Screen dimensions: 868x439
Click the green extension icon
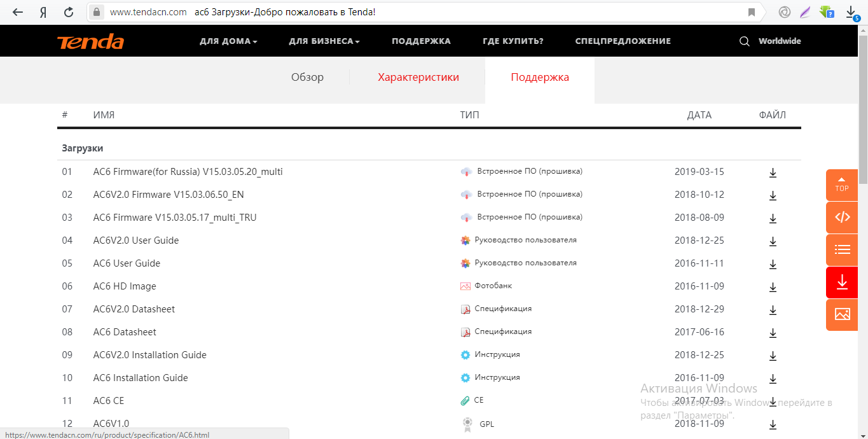(x=825, y=12)
